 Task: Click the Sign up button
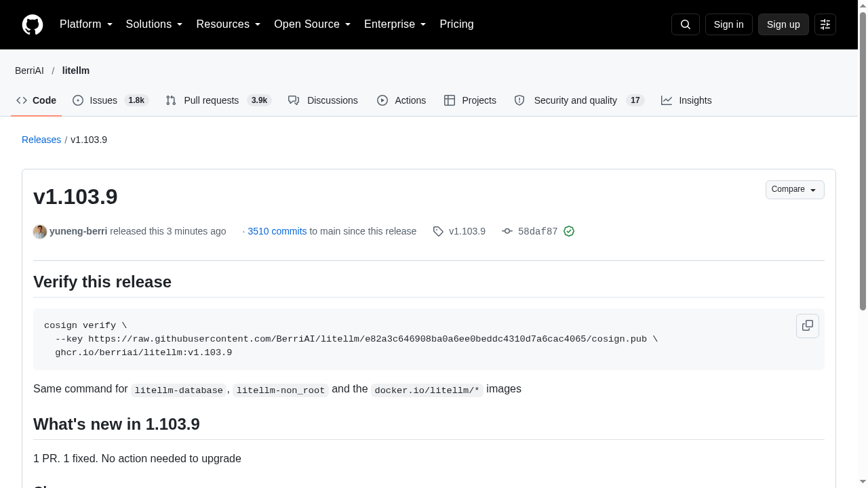(783, 24)
